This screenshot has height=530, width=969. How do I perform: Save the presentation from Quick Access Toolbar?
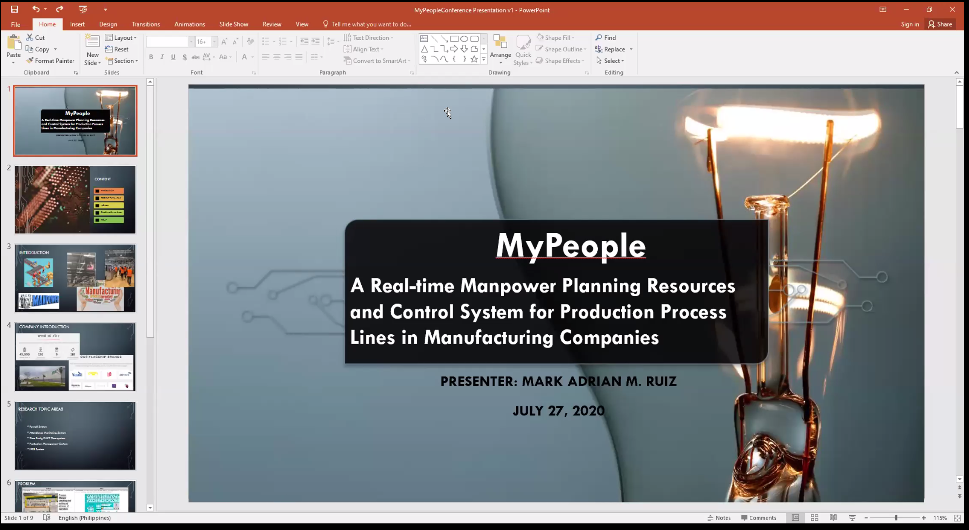point(14,9)
